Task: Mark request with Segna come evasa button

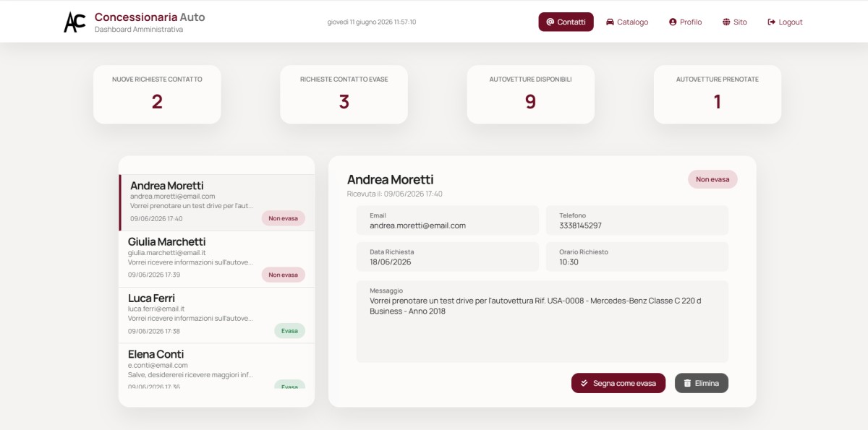Action: click(x=618, y=383)
